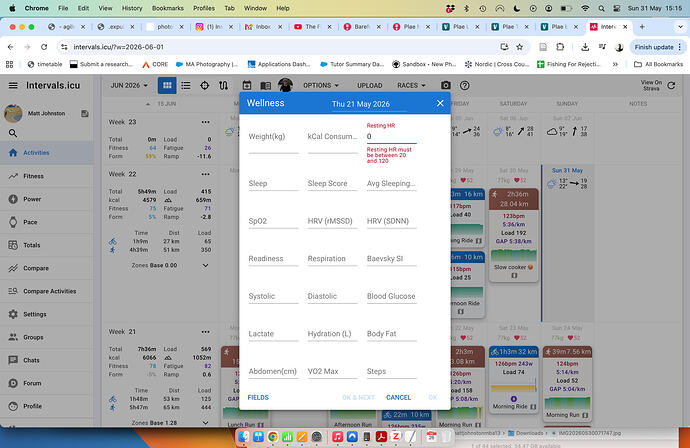
Task: Open Settings in sidebar
Action: pyautogui.click(x=47, y=314)
